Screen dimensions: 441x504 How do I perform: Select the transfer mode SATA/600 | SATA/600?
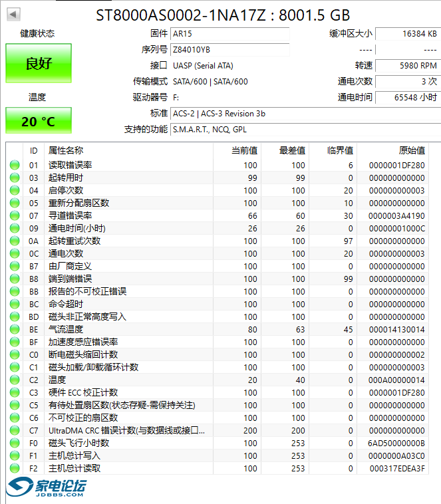coord(210,82)
